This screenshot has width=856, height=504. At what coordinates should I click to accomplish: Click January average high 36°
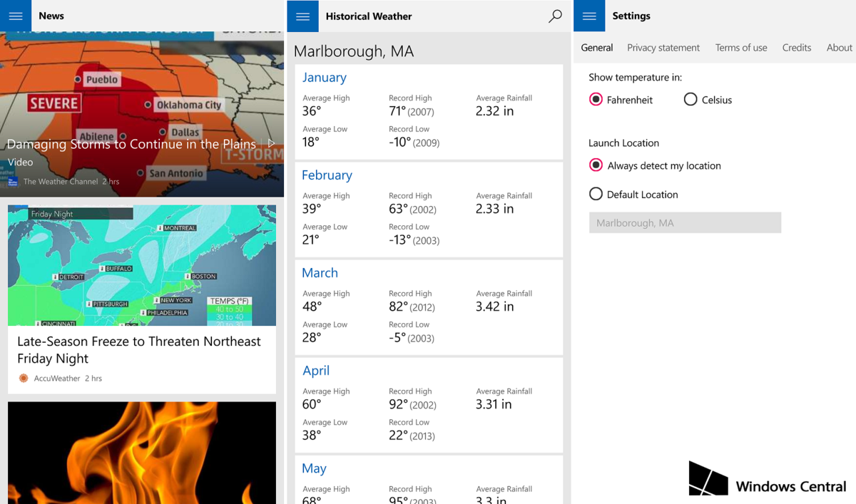[312, 111]
